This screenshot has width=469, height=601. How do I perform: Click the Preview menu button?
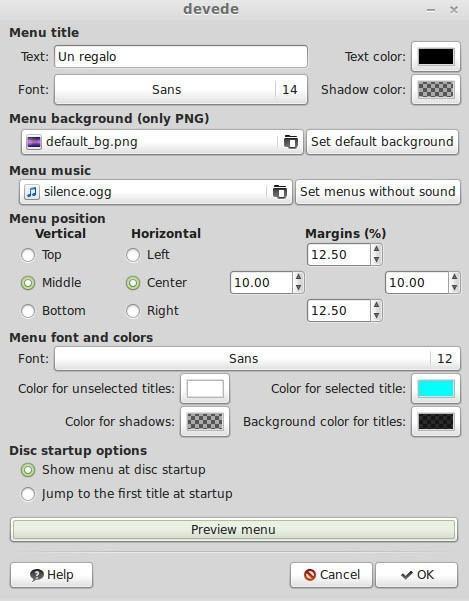(234, 530)
